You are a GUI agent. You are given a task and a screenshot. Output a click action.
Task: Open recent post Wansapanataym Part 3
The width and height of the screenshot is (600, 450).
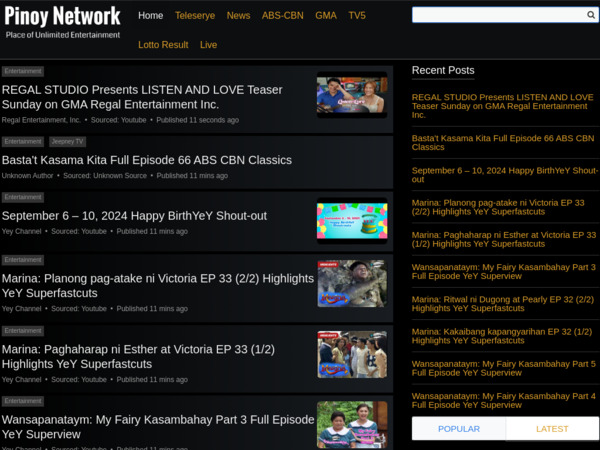tap(504, 271)
